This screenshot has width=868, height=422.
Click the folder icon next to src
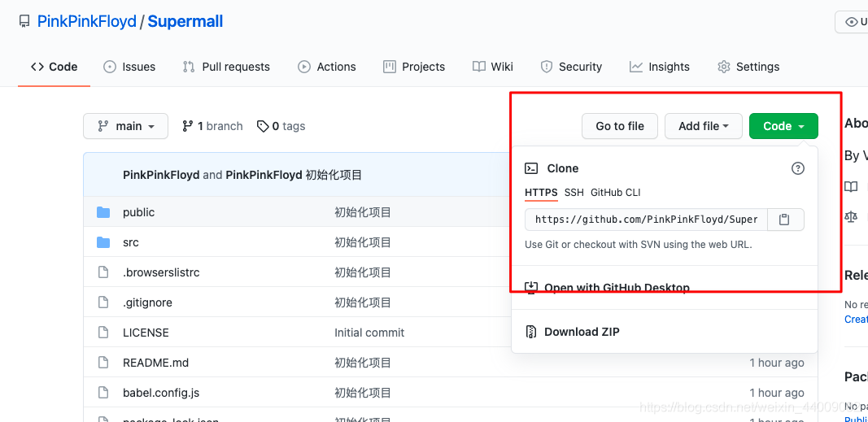(103, 242)
